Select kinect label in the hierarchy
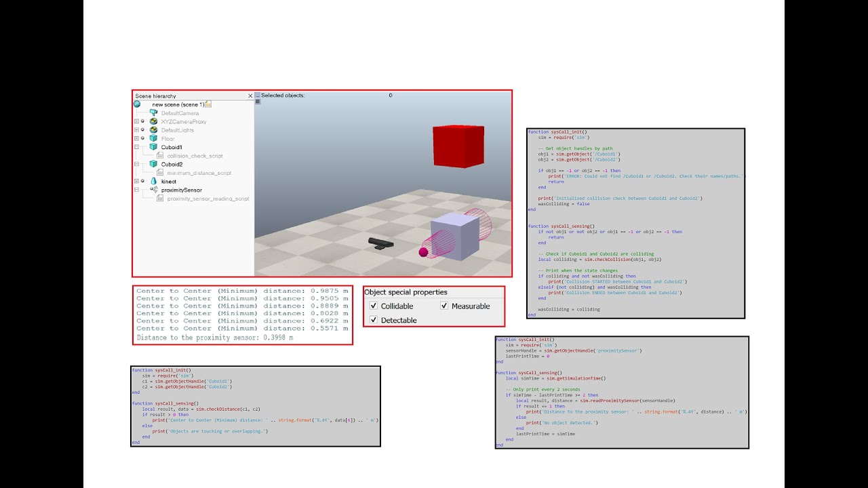Screen dimensions: 868x488 (x=169, y=182)
